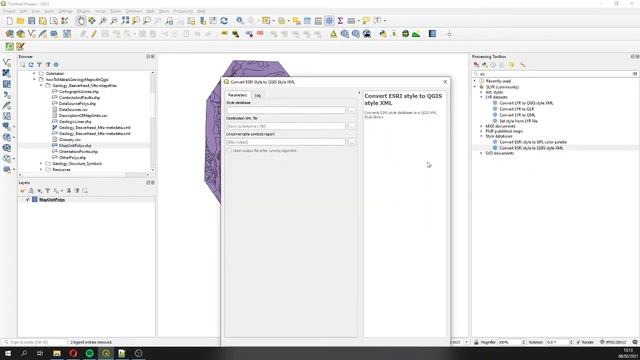Expand the SXD documents group
This screenshot has height=360, width=640.
pos(481,153)
